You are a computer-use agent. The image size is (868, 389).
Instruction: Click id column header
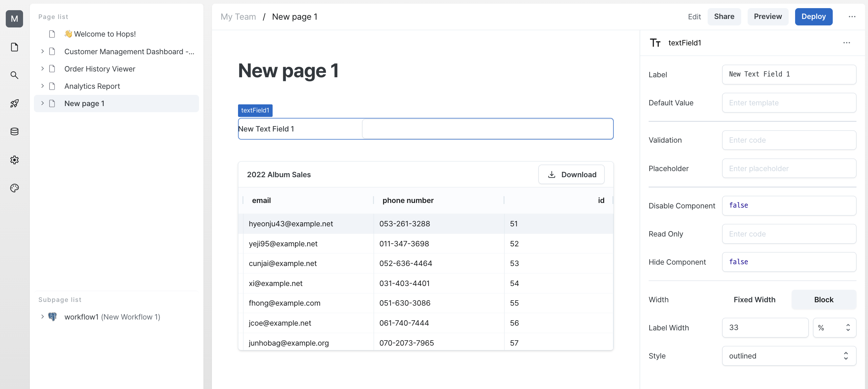point(558,200)
